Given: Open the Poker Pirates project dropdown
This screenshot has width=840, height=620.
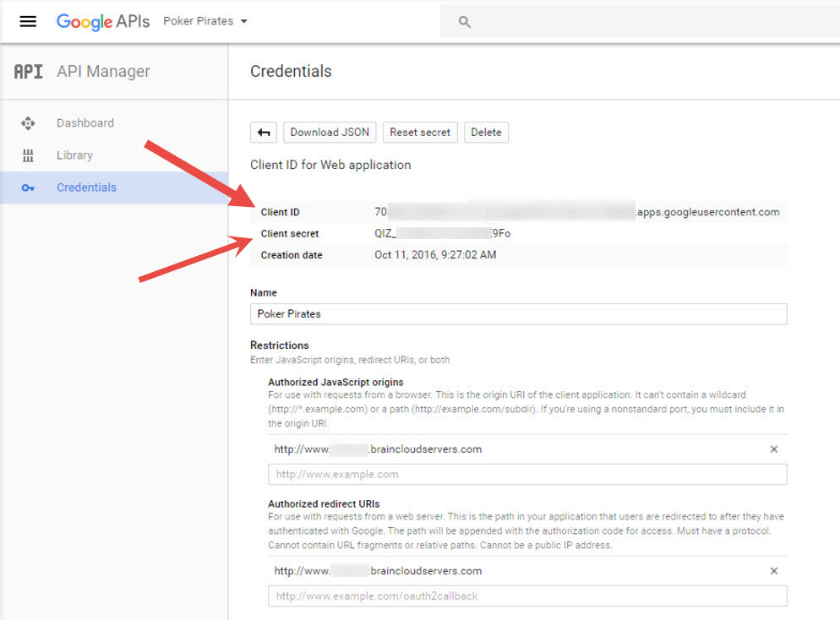Looking at the screenshot, I should click(x=205, y=21).
